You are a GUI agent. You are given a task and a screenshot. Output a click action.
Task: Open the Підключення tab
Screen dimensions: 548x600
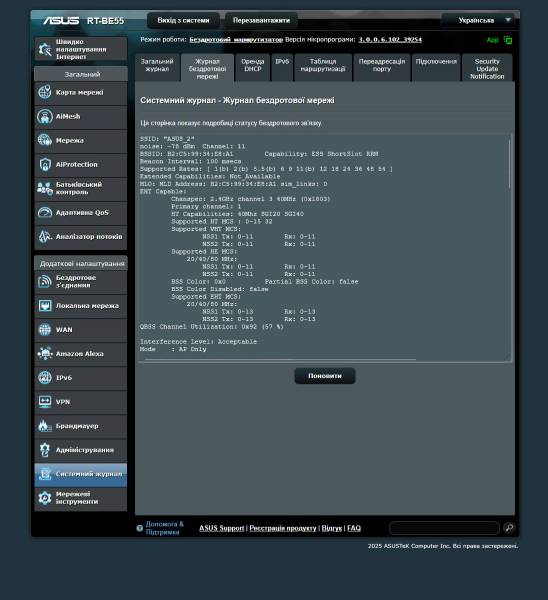point(436,67)
